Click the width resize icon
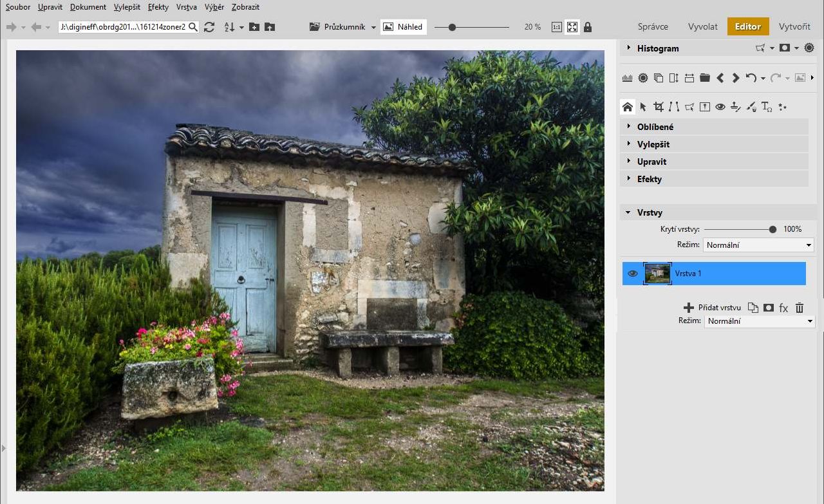The width and height of the screenshot is (824, 504). point(689,78)
